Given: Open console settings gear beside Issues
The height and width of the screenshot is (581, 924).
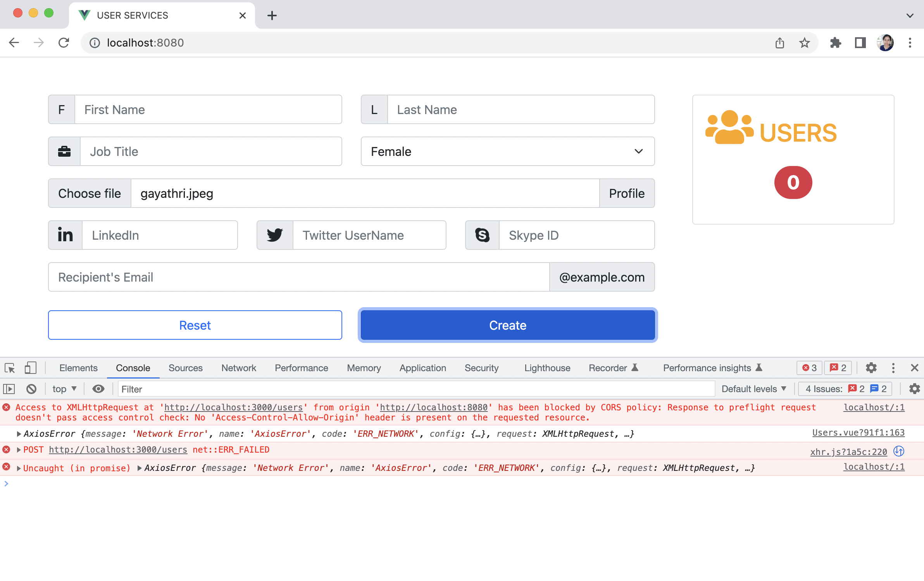Looking at the screenshot, I should tap(914, 389).
